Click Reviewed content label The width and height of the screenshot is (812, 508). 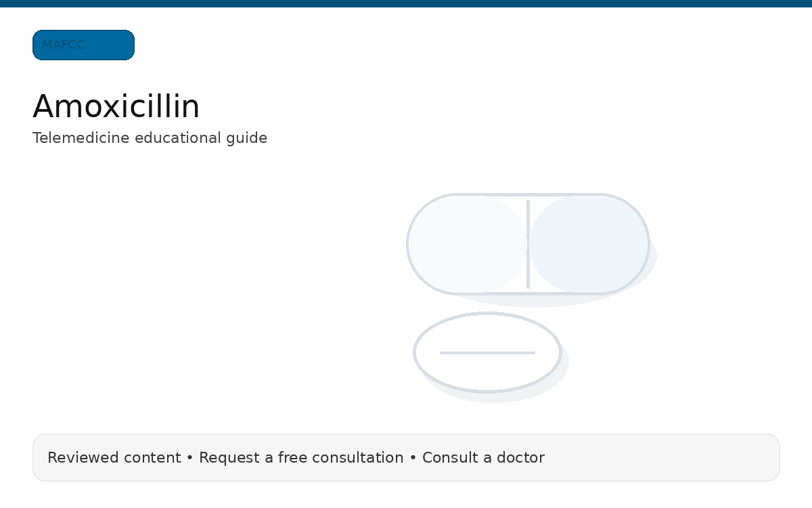pos(114,458)
